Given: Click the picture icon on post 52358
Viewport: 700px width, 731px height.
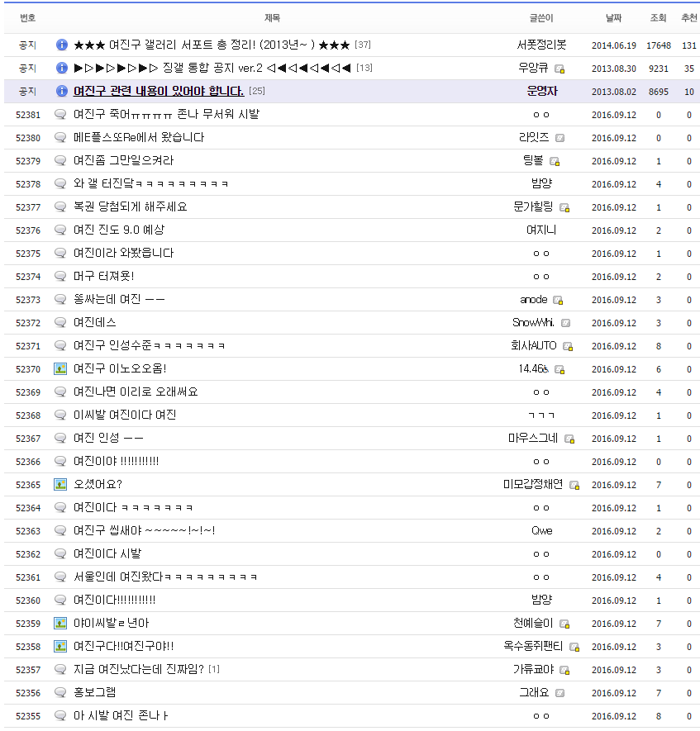Looking at the screenshot, I should coord(60,647).
